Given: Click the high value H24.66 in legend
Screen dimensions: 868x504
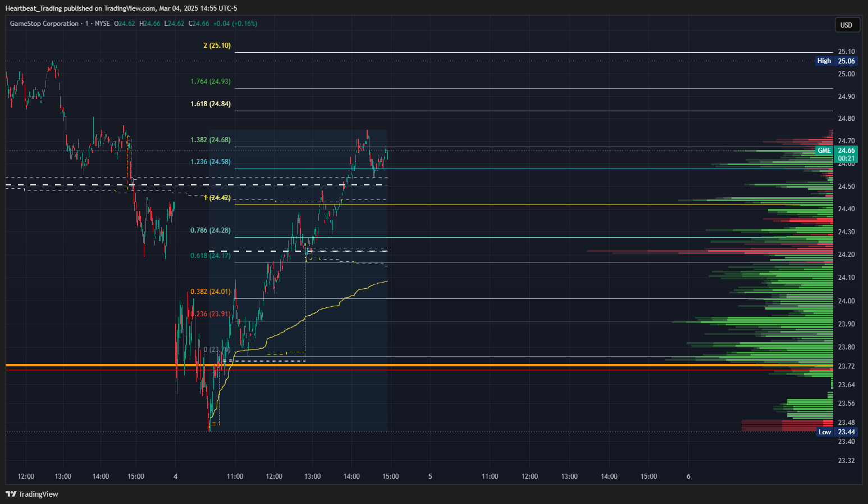Looking at the screenshot, I should [150, 24].
